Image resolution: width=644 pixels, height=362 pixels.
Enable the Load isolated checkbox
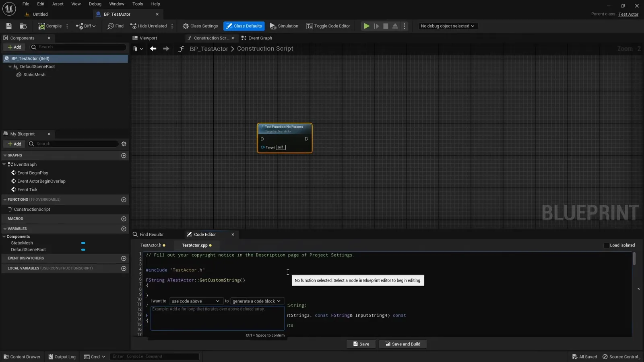click(x=606, y=245)
